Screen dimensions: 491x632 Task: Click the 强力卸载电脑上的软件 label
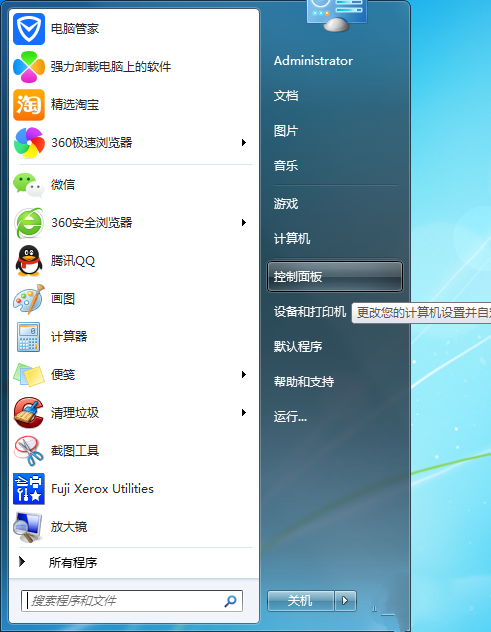tap(111, 67)
